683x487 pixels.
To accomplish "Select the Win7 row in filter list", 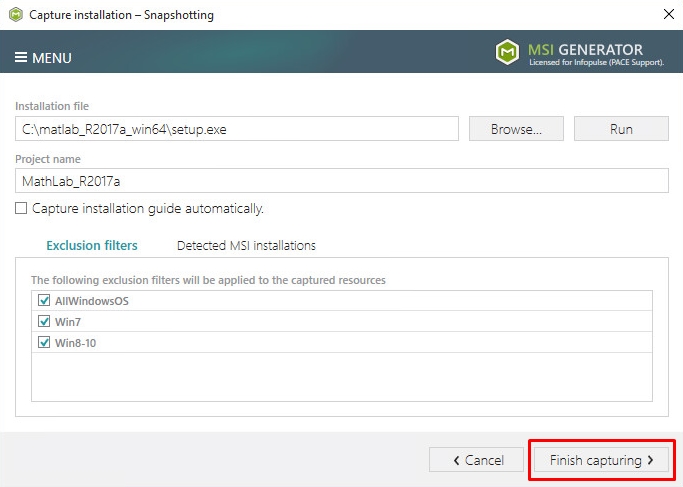I will tap(342, 321).
